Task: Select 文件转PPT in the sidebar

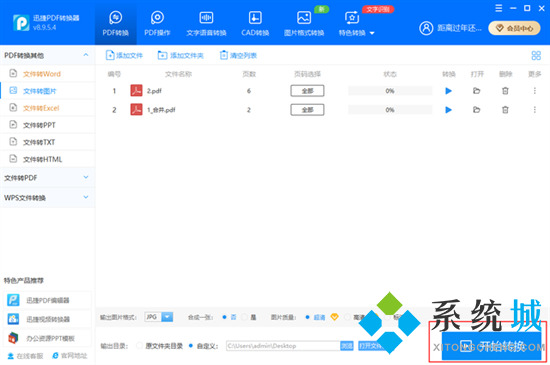Action: [47, 125]
